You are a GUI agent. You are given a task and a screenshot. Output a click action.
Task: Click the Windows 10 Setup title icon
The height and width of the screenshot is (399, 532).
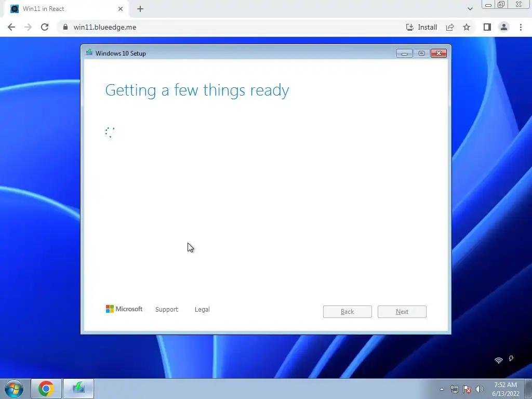tap(89, 52)
